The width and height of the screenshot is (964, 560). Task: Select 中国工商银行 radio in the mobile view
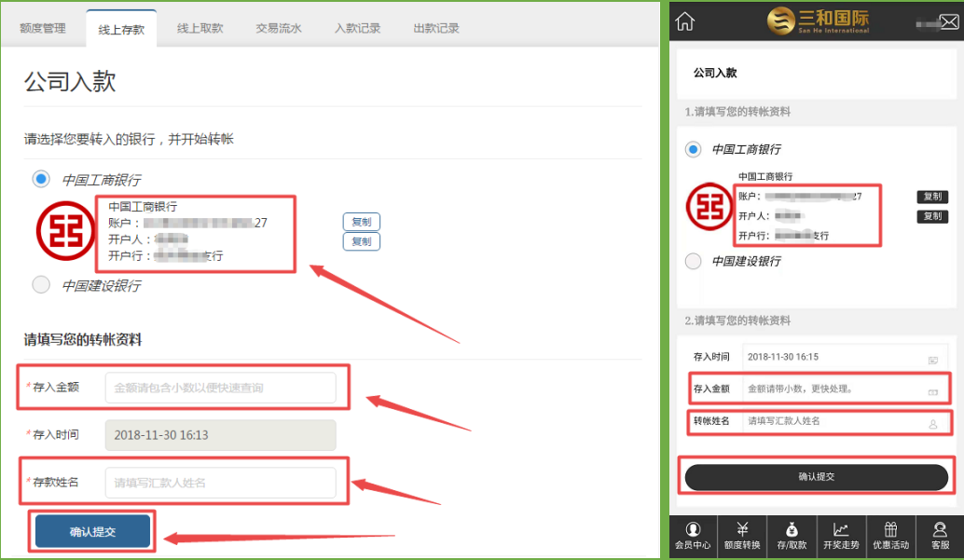(x=693, y=149)
